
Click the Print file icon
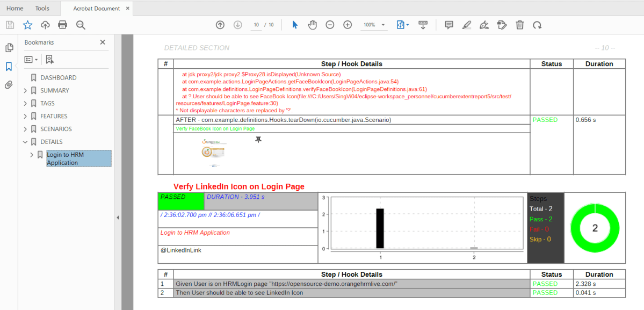coord(62,25)
